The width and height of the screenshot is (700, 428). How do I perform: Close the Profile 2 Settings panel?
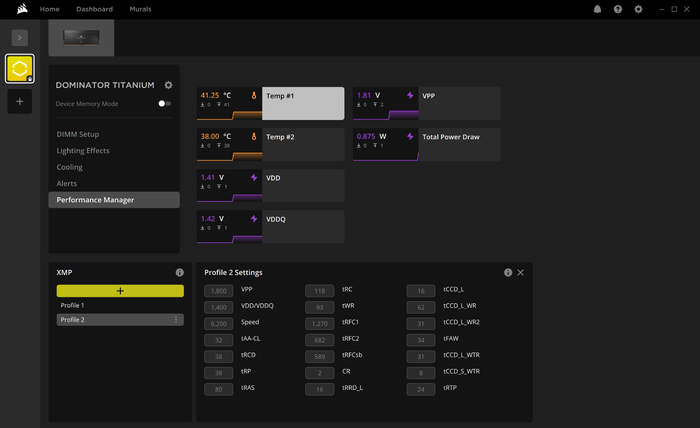(521, 272)
